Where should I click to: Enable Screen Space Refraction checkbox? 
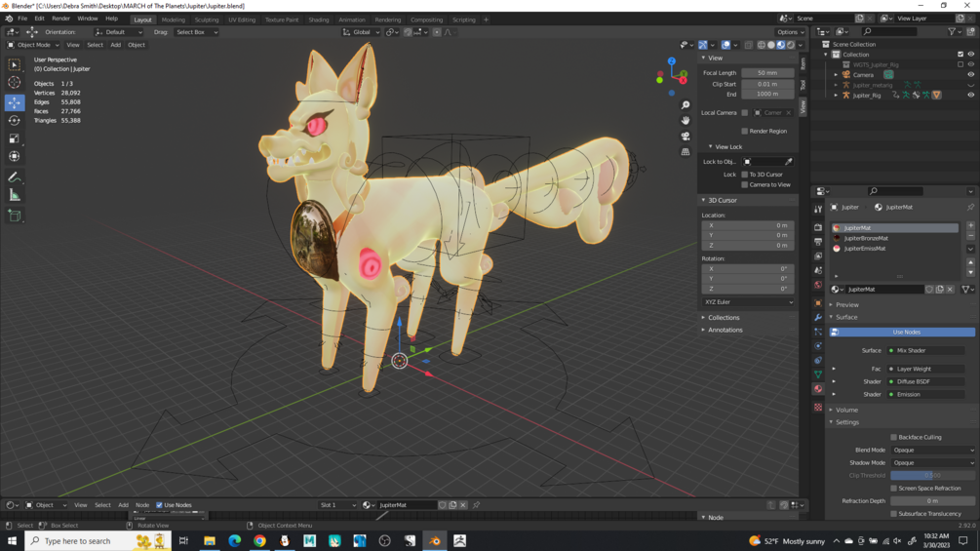[894, 489]
